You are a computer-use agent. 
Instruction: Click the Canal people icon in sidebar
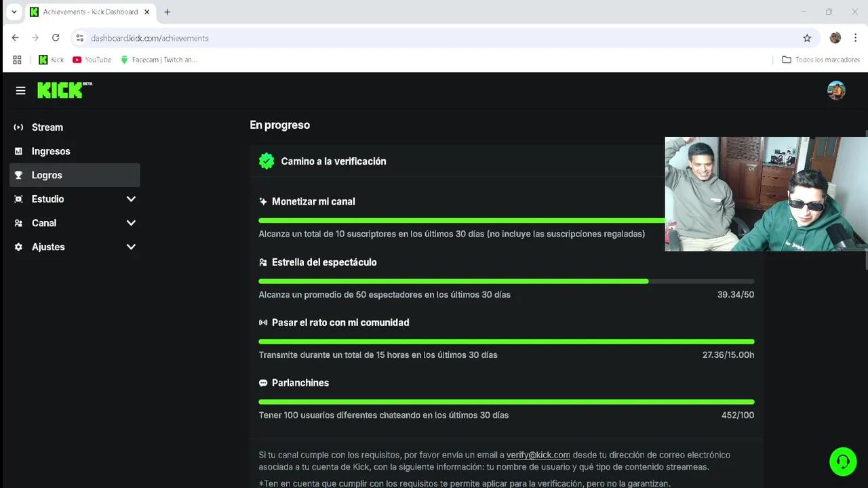coord(18,223)
